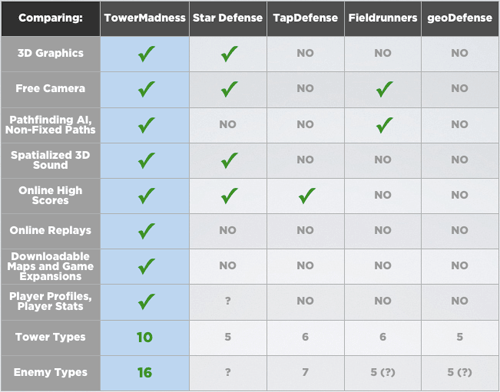Click Star Defense Spatialized 3D Sound checkmark

229,160
